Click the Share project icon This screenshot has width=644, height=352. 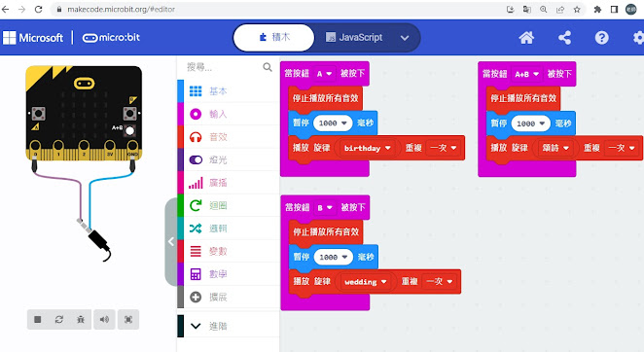click(x=565, y=38)
